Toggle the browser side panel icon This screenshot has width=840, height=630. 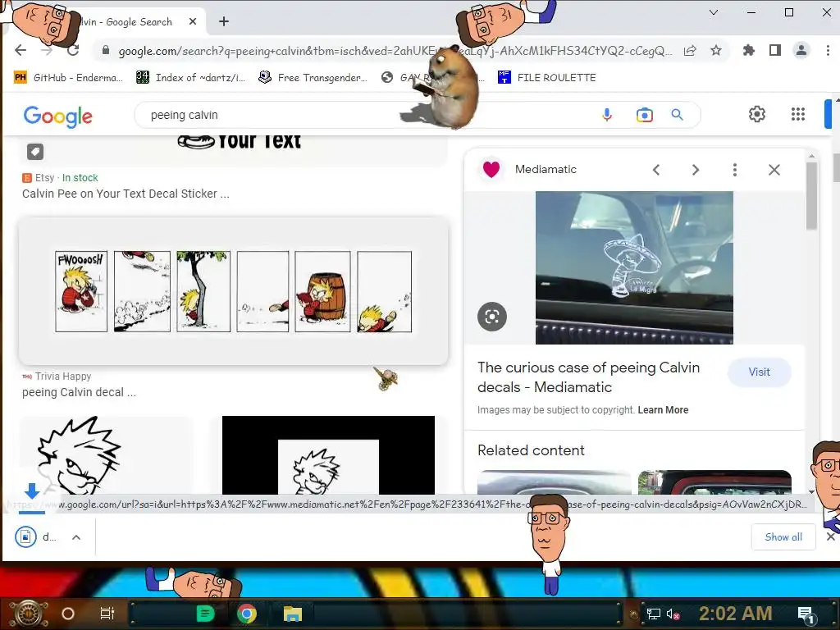[774, 50]
